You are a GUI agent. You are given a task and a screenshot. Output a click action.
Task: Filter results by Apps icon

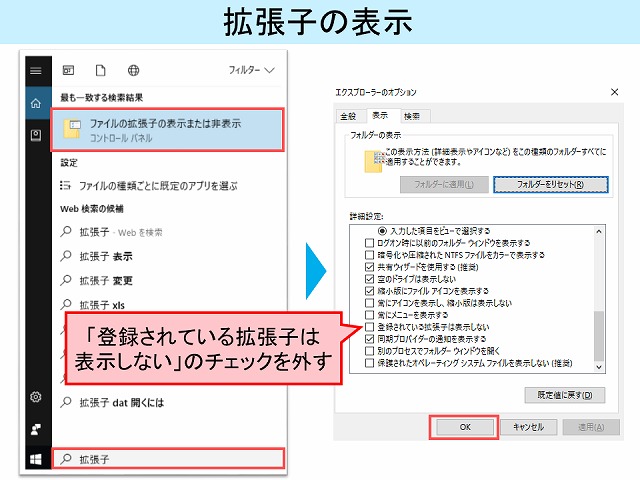(68, 70)
